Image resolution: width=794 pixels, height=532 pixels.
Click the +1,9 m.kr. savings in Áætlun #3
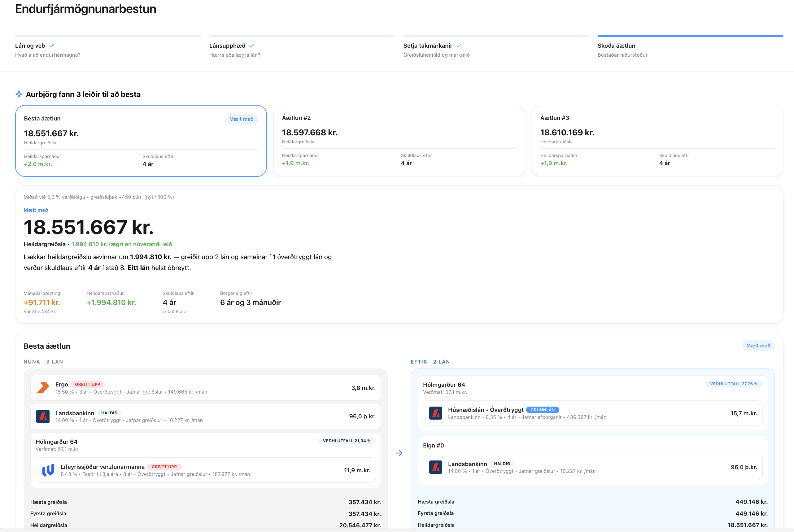tap(554, 163)
